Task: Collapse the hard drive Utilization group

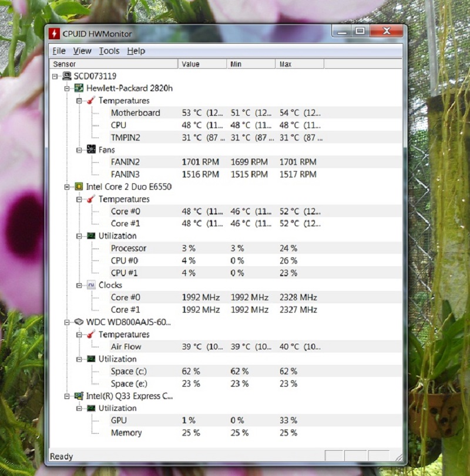Action: 79,360
